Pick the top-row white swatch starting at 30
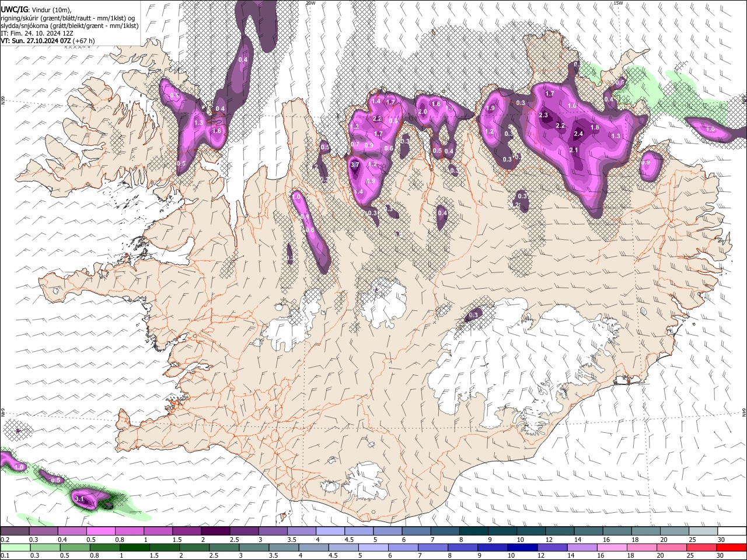Image resolution: width=747 pixels, height=560 pixels. tap(732, 531)
